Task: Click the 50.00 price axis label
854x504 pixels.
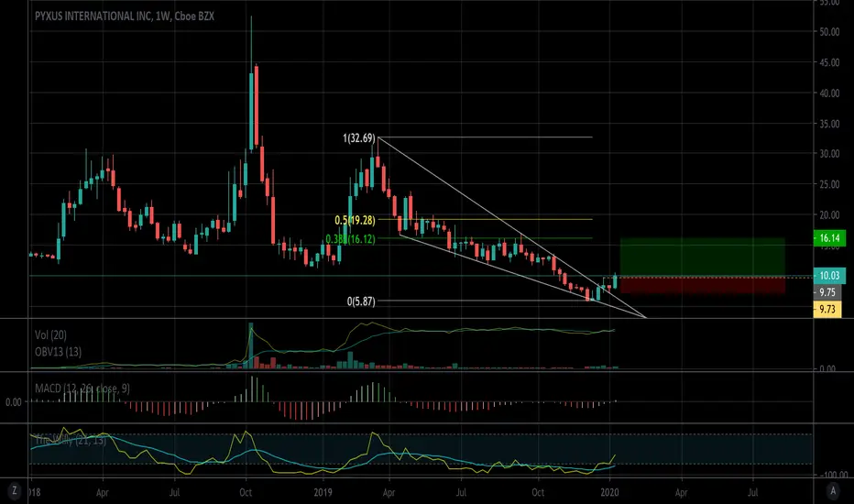Action: coord(829,32)
